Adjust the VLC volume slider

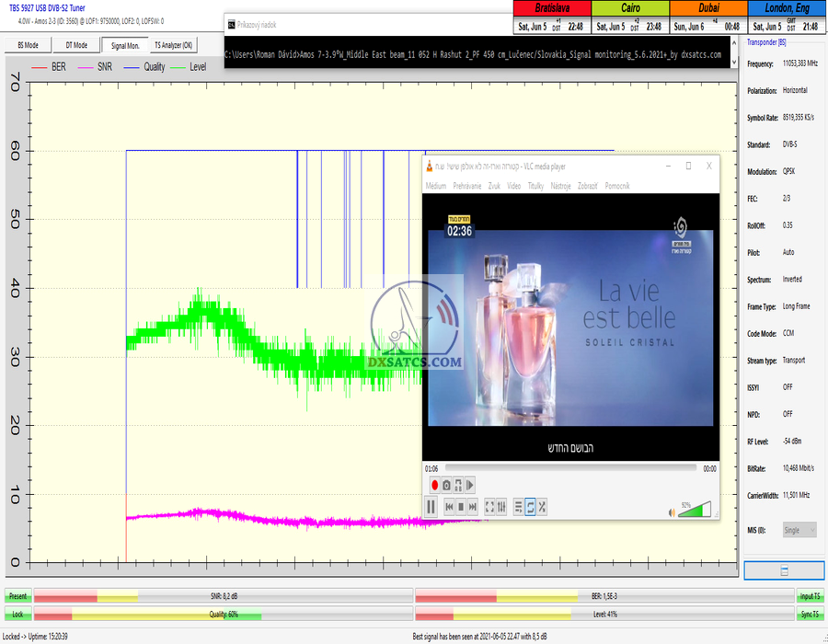(x=695, y=508)
